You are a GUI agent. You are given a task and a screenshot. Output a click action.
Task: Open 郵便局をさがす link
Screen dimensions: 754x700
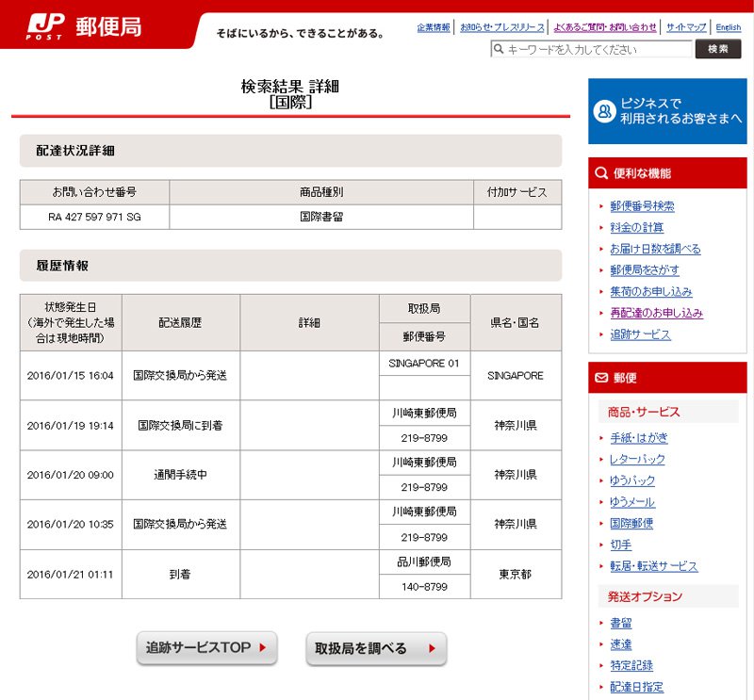coord(645,270)
